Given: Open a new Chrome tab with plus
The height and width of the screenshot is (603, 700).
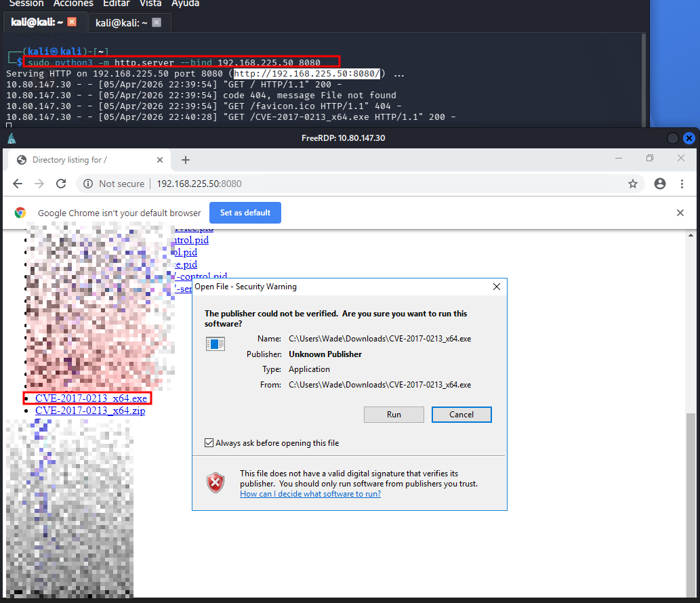Looking at the screenshot, I should 186,160.
